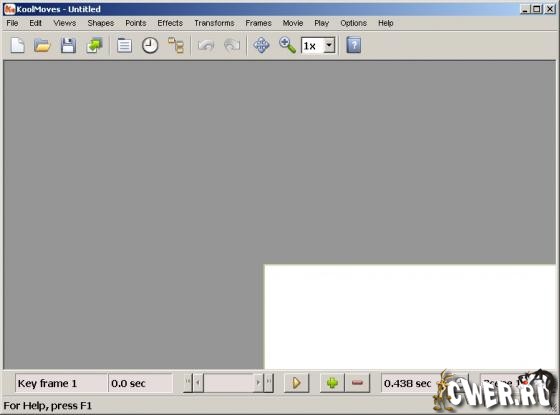Add a key frame with green plus
Screen dimensions: 560x415
tap(332, 383)
